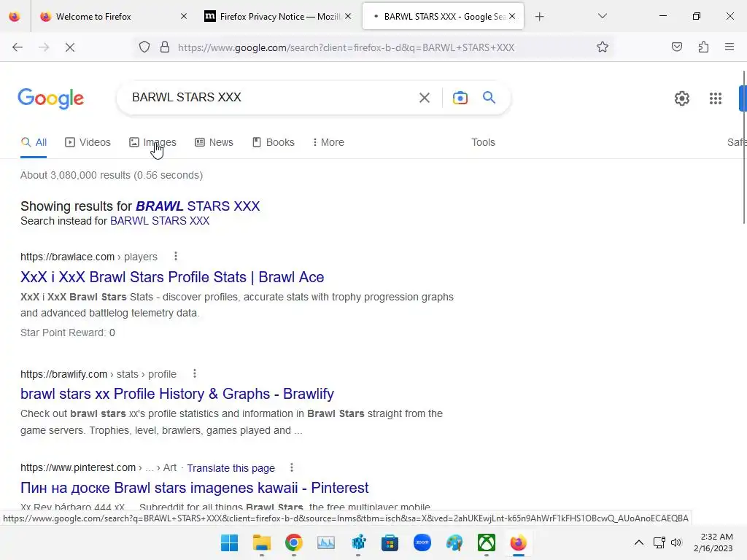Open Google logo homepage

51,98
